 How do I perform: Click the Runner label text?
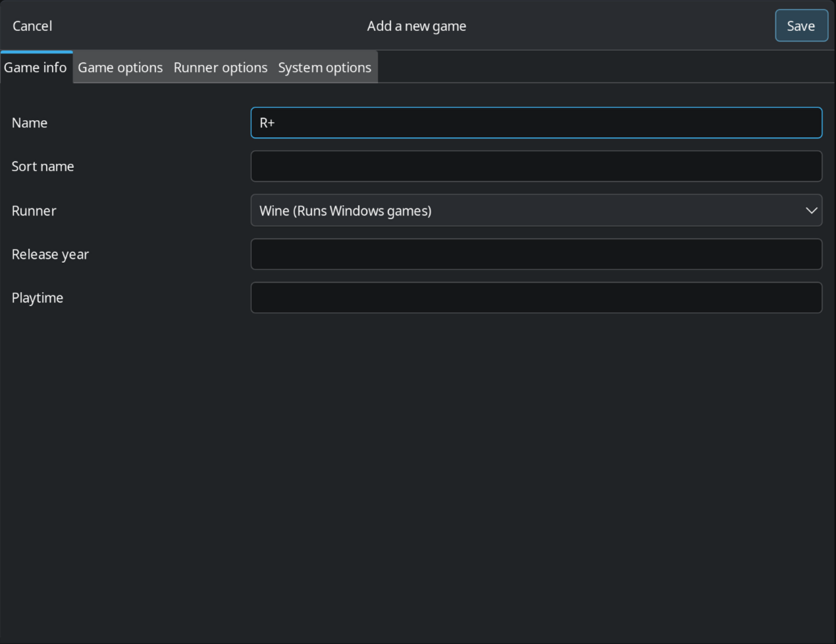tap(34, 211)
